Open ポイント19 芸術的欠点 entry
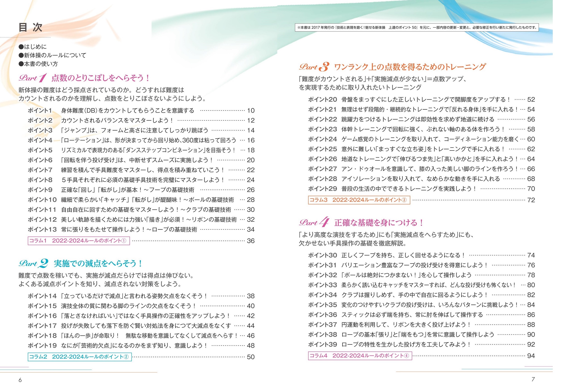Image resolution: width=567 pixels, height=392 pixels. [x=141, y=346]
